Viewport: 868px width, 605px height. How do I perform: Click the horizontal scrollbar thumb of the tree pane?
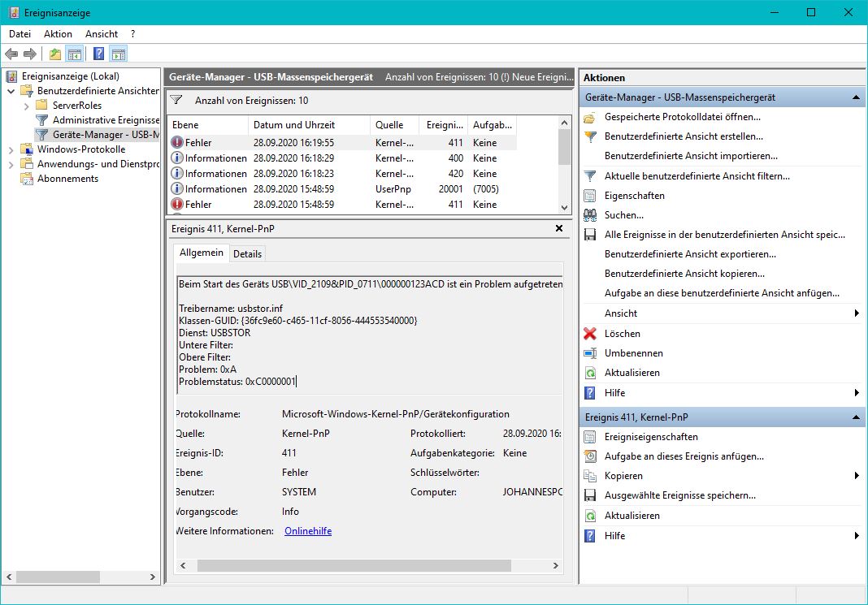[59, 577]
